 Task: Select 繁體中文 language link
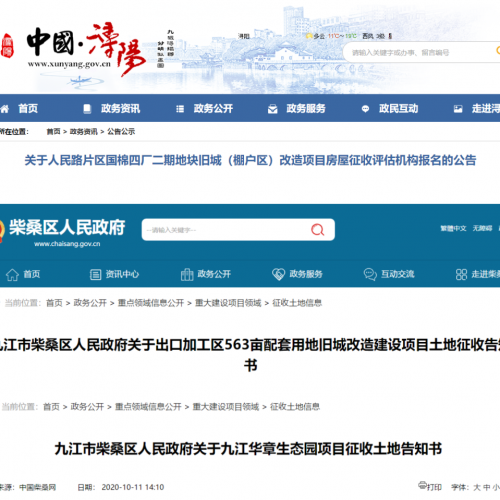453,228
